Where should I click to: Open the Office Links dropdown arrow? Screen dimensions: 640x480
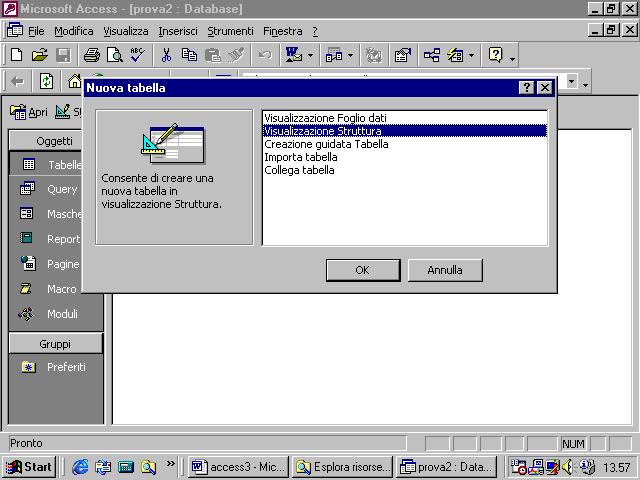(x=310, y=55)
